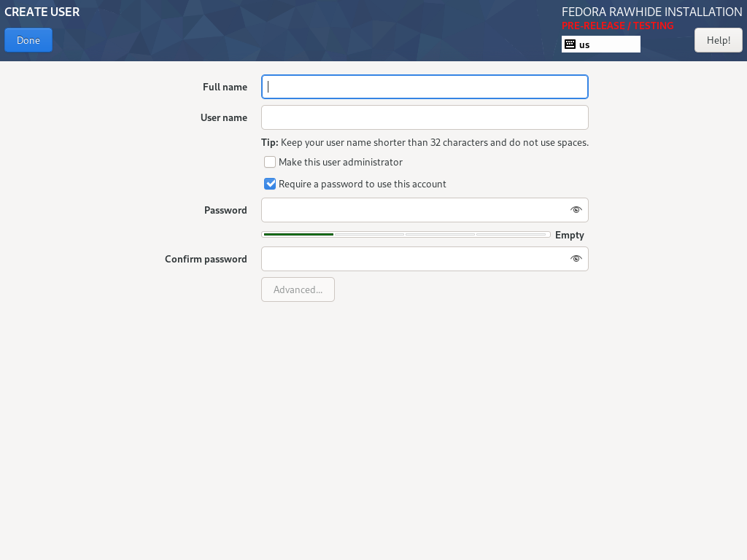This screenshot has width=747, height=560.
Task: Click the Done button
Action: pyautogui.click(x=28, y=41)
